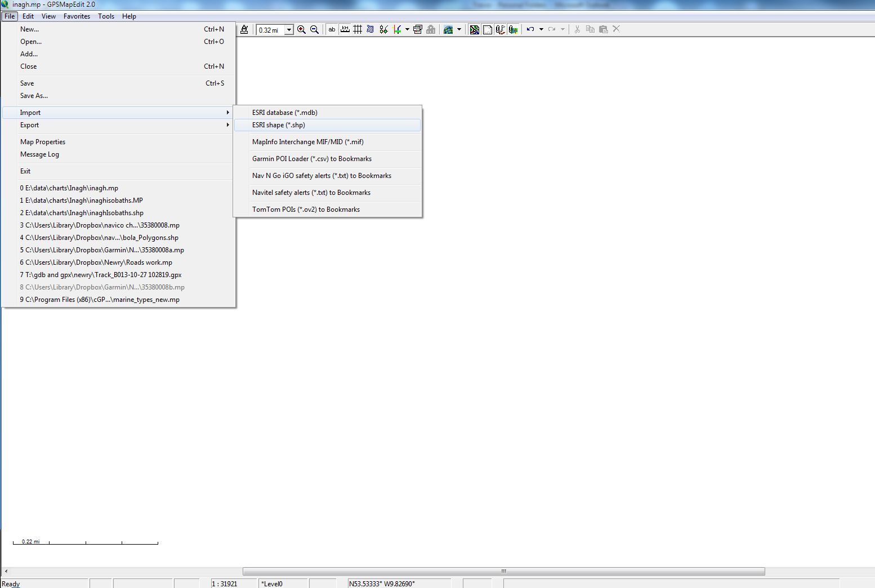Toggle the KM scale ruler icon
This screenshot has width=875, height=588.
[x=345, y=29]
